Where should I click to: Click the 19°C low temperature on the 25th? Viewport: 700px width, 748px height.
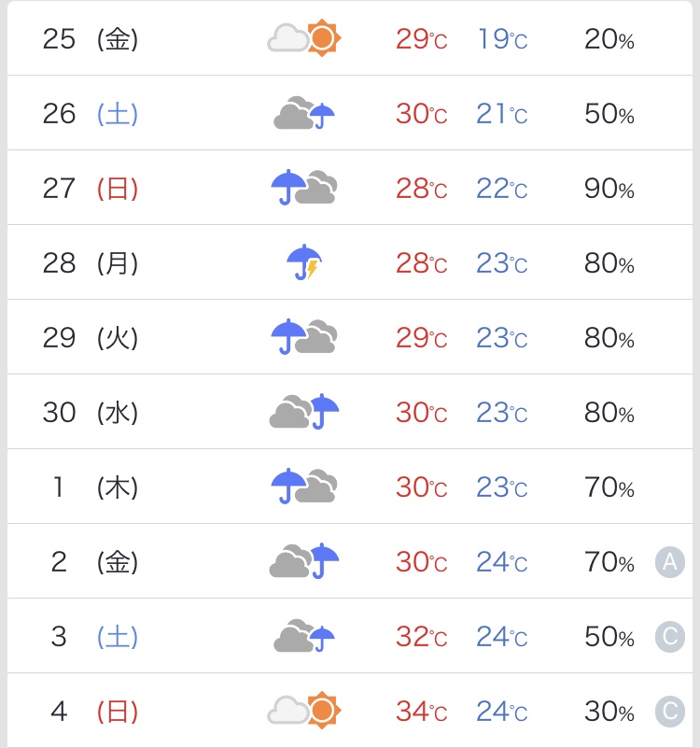[x=502, y=39]
